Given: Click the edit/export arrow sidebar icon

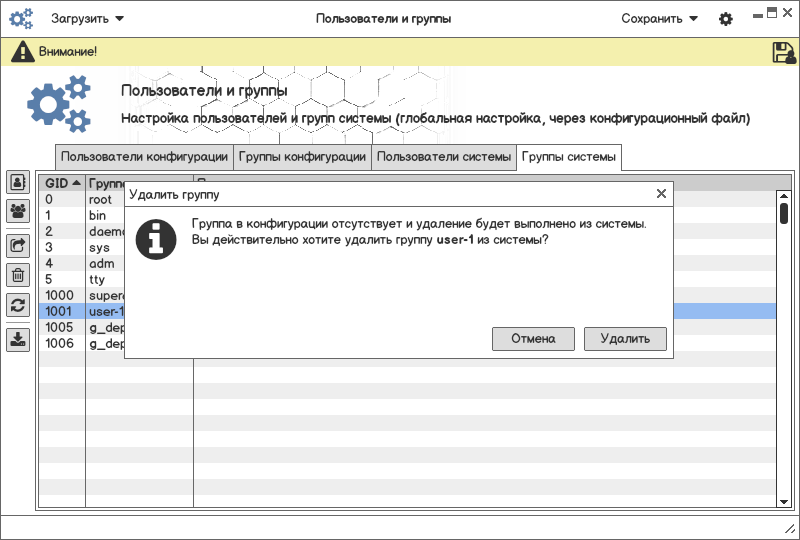Looking at the screenshot, I should [18, 246].
